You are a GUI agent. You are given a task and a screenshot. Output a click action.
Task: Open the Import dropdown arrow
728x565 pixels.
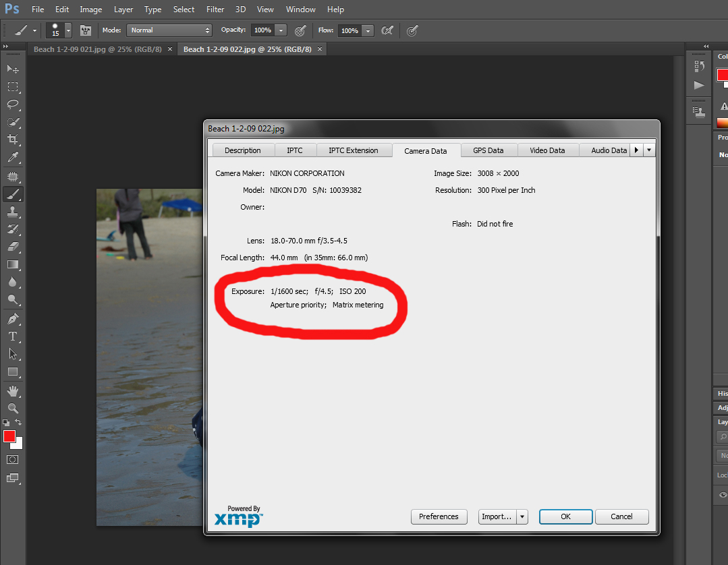point(522,516)
